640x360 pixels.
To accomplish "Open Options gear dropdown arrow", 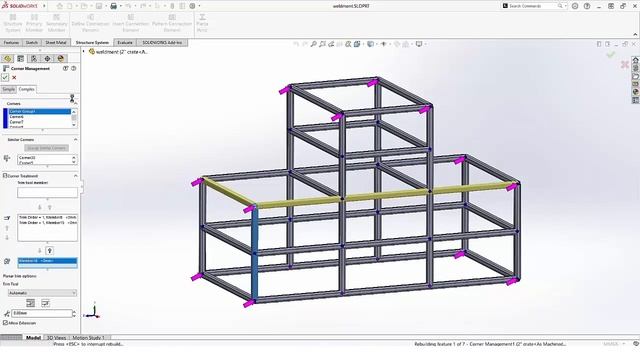I will [x=199, y=6].
